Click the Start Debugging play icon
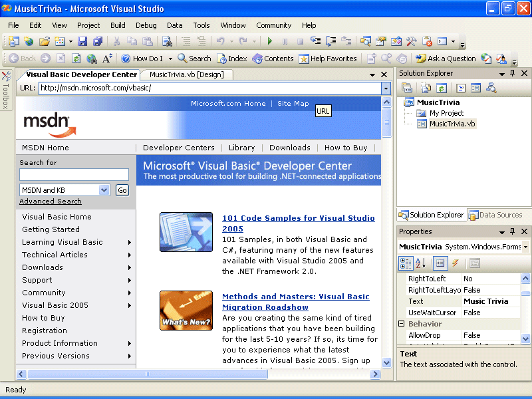532x399 pixels. click(270, 41)
